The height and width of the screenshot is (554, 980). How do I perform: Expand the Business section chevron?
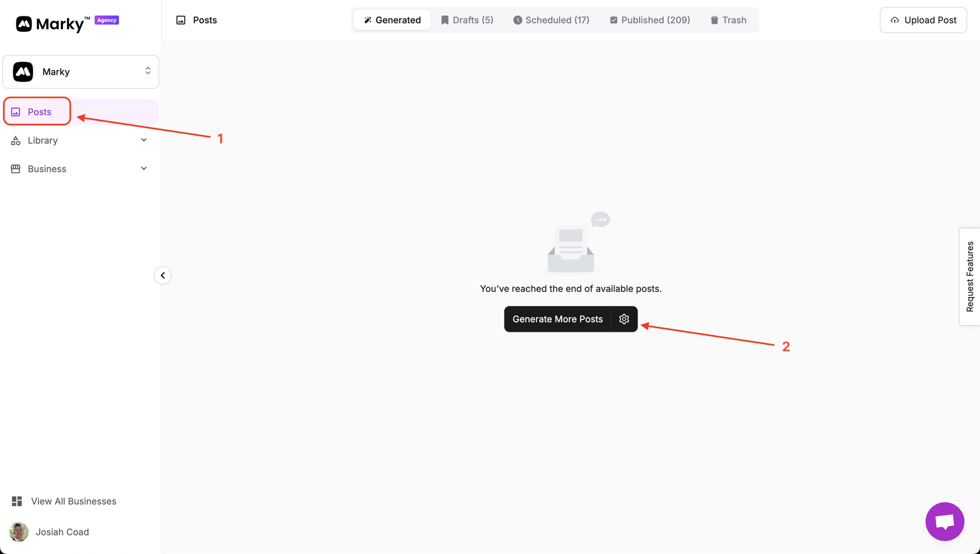point(144,169)
